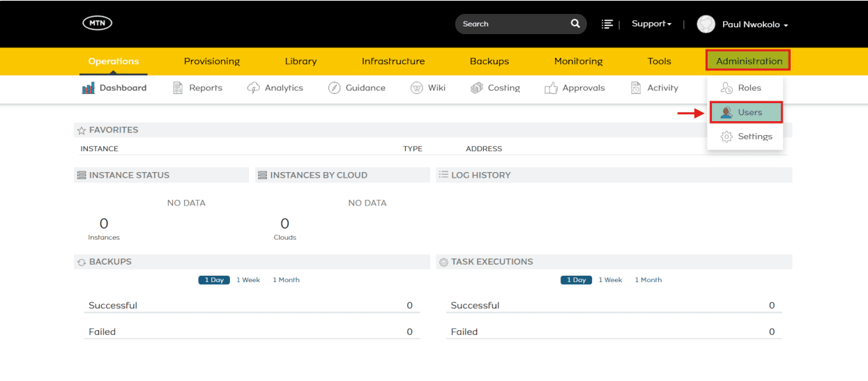Viewport: 868px width, 381px height.
Task: Click the Dashboard chart icon
Action: coord(89,88)
